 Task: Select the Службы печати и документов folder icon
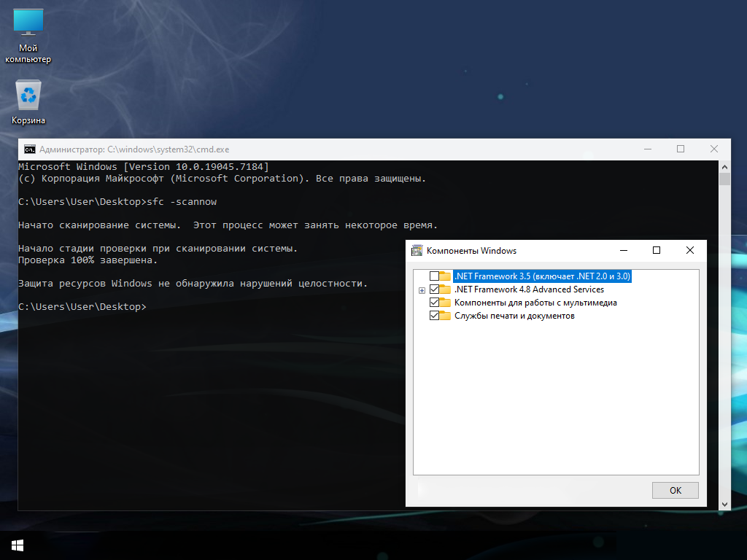pos(445,316)
